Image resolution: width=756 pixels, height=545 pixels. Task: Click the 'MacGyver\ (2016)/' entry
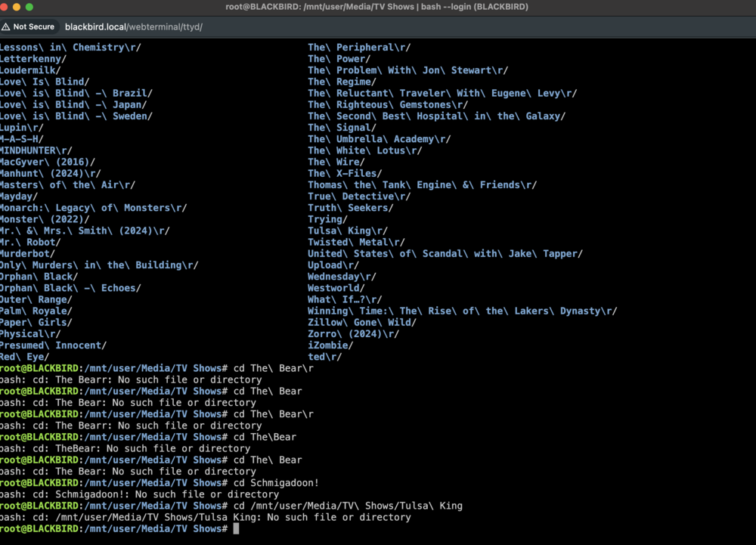coord(48,162)
